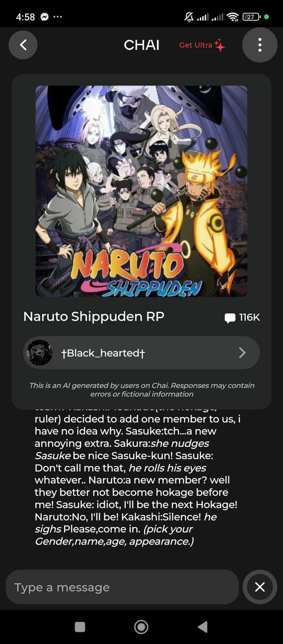This screenshot has width=283, height=644.
Task: Tap the AI-generated disclaimer text
Action: (x=141, y=390)
